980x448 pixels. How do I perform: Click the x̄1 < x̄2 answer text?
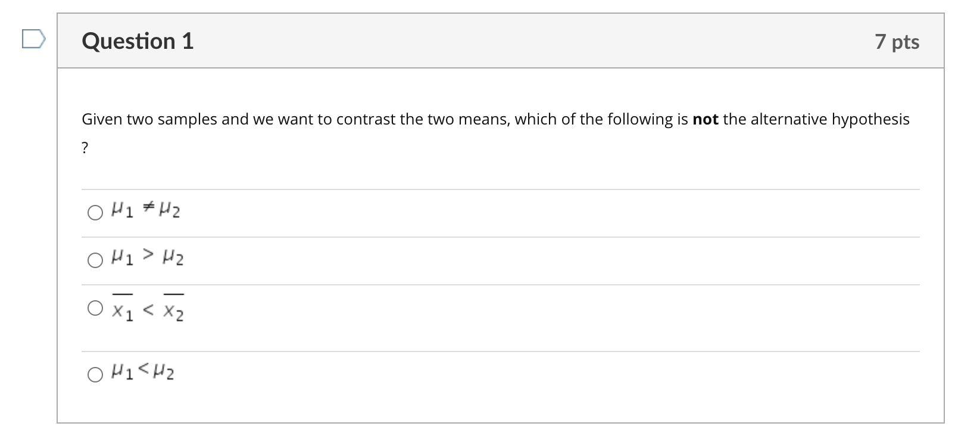148,310
